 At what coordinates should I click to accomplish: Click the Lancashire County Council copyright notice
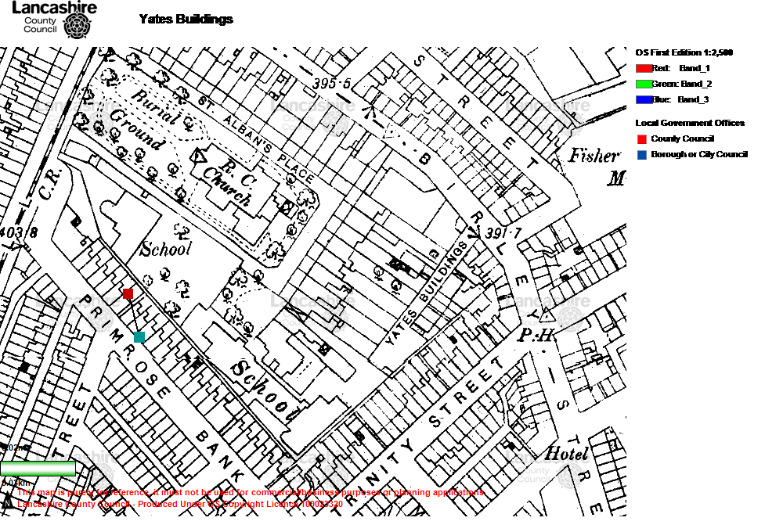180,505
